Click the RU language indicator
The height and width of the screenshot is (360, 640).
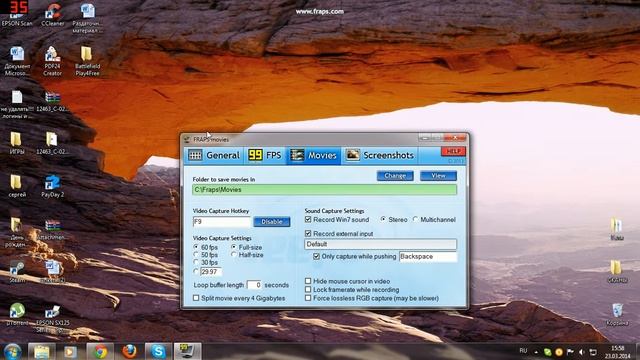coord(523,351)
